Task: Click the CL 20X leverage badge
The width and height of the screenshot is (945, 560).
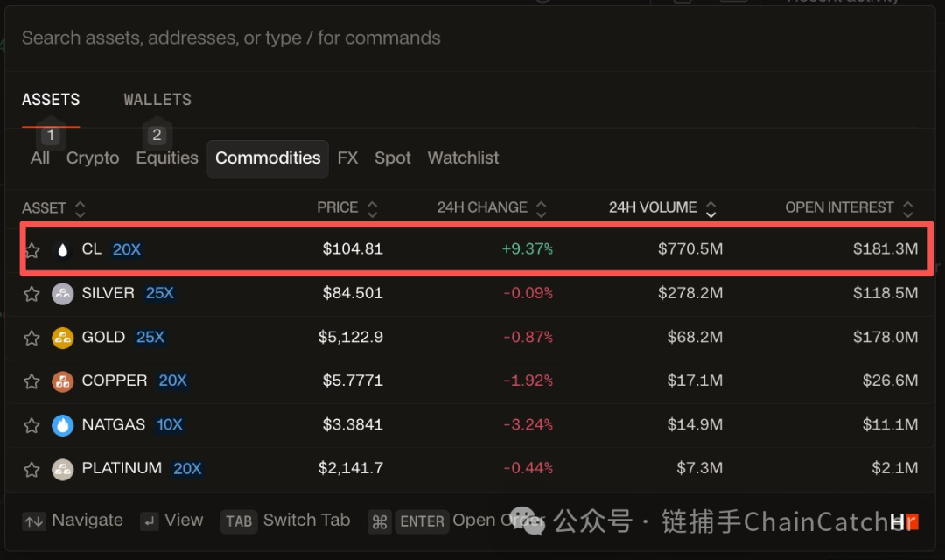Action: tap(127, 249)
